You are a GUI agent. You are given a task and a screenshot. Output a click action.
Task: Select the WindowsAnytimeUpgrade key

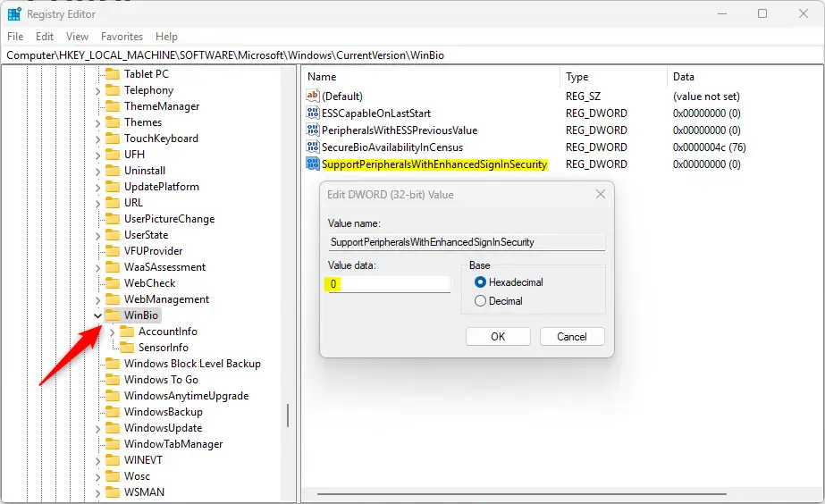186,396
